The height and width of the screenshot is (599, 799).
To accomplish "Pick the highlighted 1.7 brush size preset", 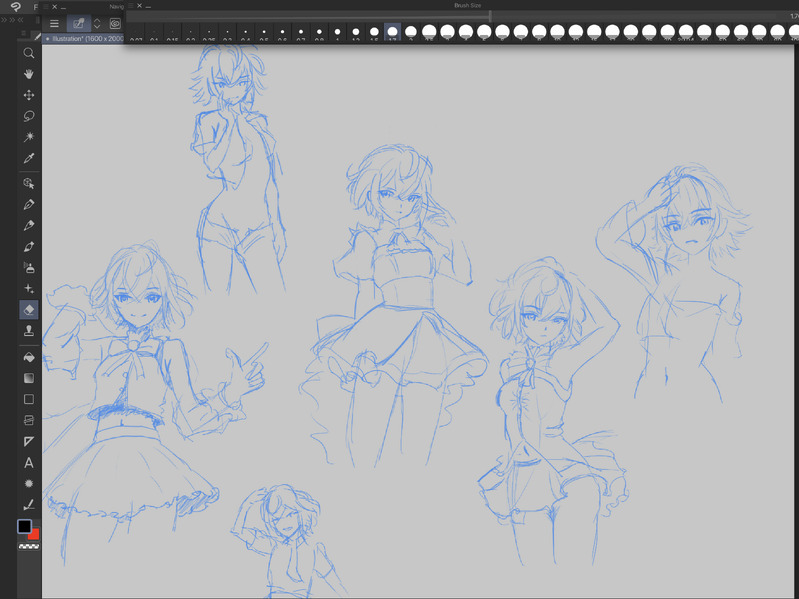I will click(392, 33).
